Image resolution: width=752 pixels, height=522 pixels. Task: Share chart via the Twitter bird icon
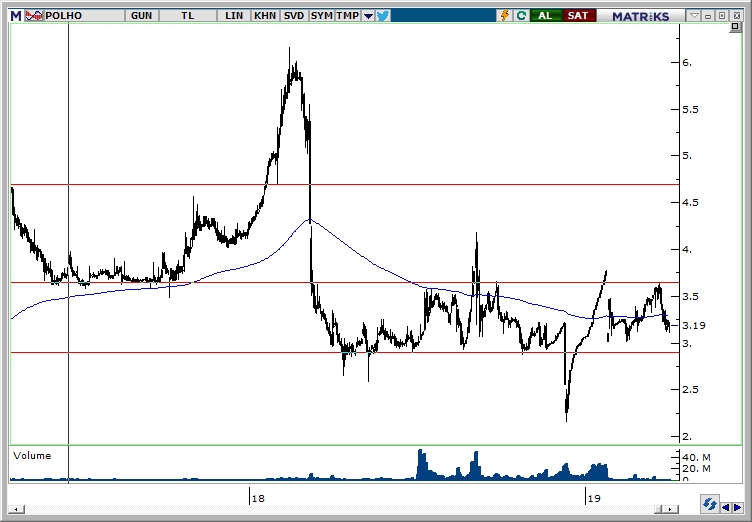coord(383,16)
